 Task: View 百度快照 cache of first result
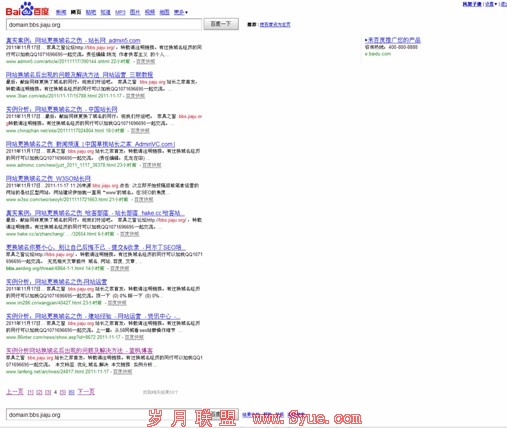pos(146,62)
